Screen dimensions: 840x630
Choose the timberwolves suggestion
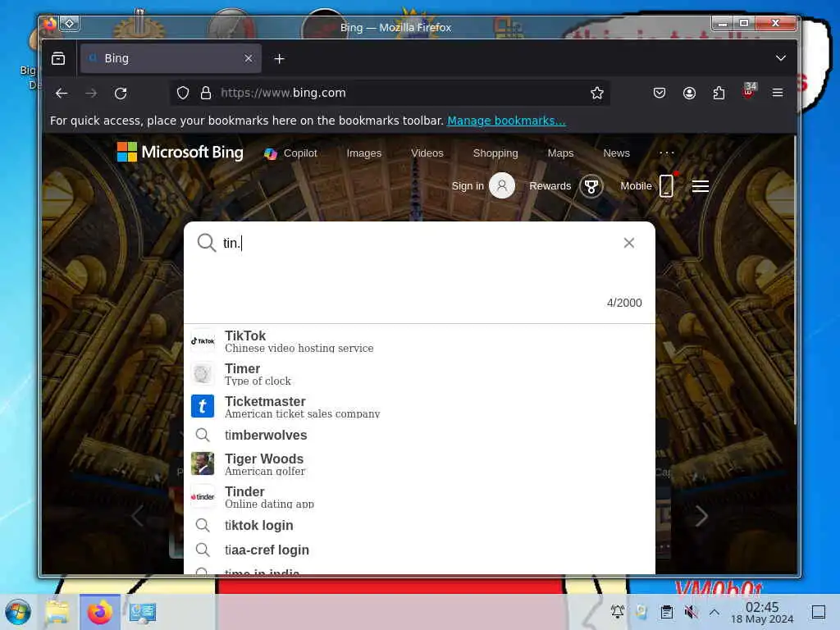tap(419, 435)
